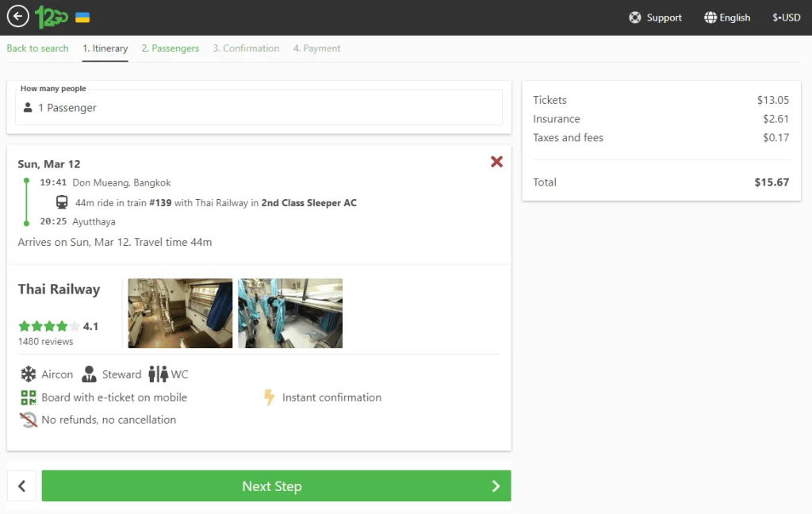Open the first train interior photo thumbnail
The width and height of the screenshot is (812, 514).
[180, 313]
